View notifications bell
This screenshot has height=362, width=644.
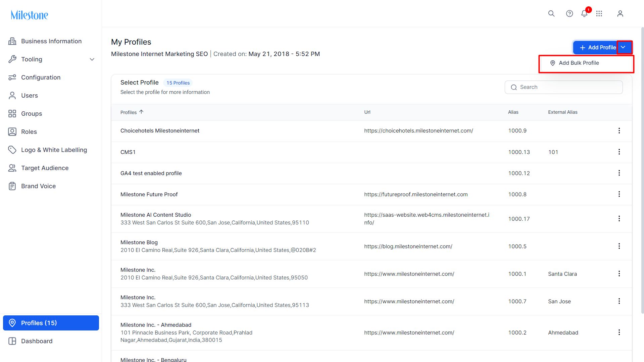coord(584,13)
